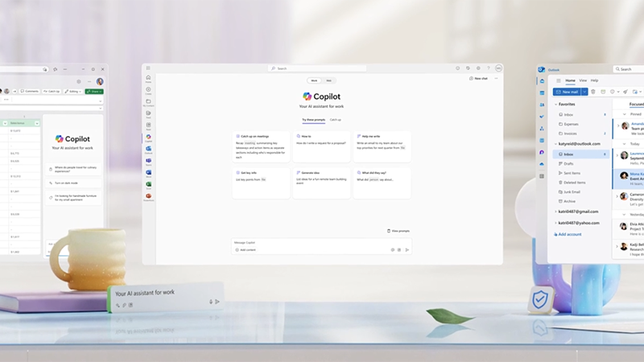The image size is (644, 362).
Task: Open the Apps icon in Copilot sidebar
Action: pyautogui.click(x=148, y=126)
